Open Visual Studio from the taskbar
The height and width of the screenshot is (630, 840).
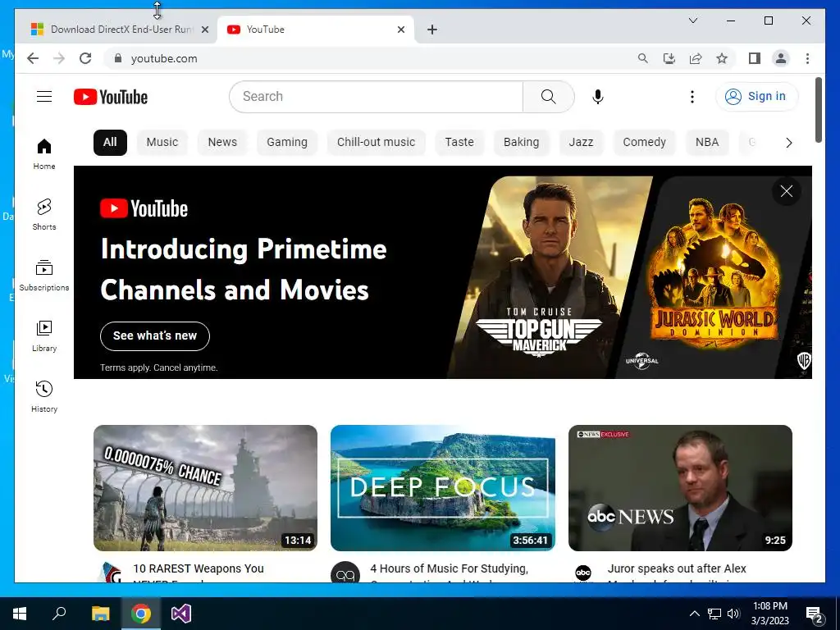tap(181, 614)
